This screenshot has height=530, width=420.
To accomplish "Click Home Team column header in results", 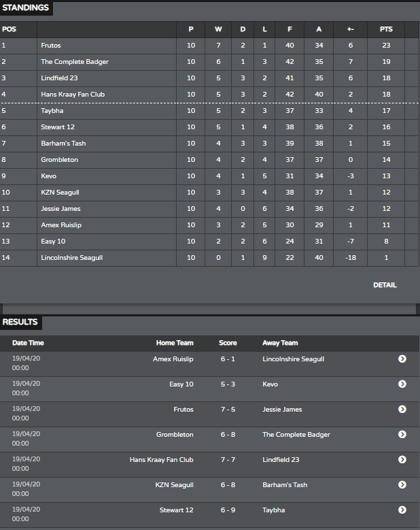I will (x=175, y=343).
